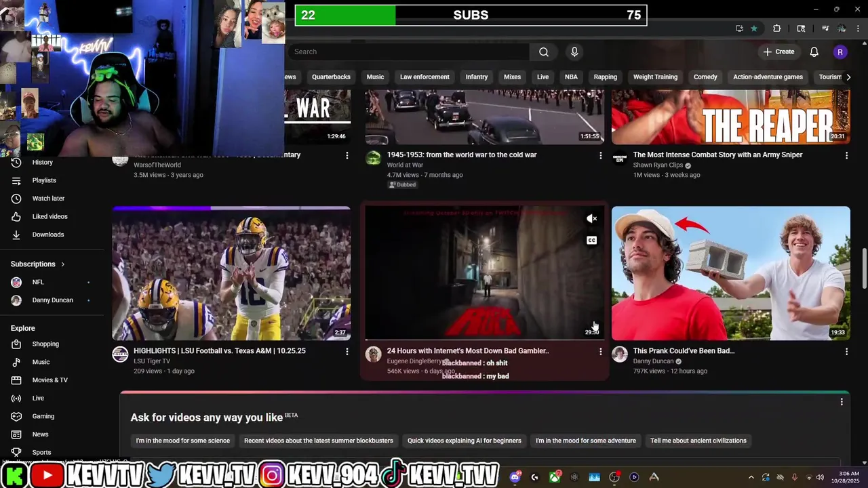Screen dimensions: 868x488
Task: Show hidden icons in the system tray
Action: tap(751, 477)
